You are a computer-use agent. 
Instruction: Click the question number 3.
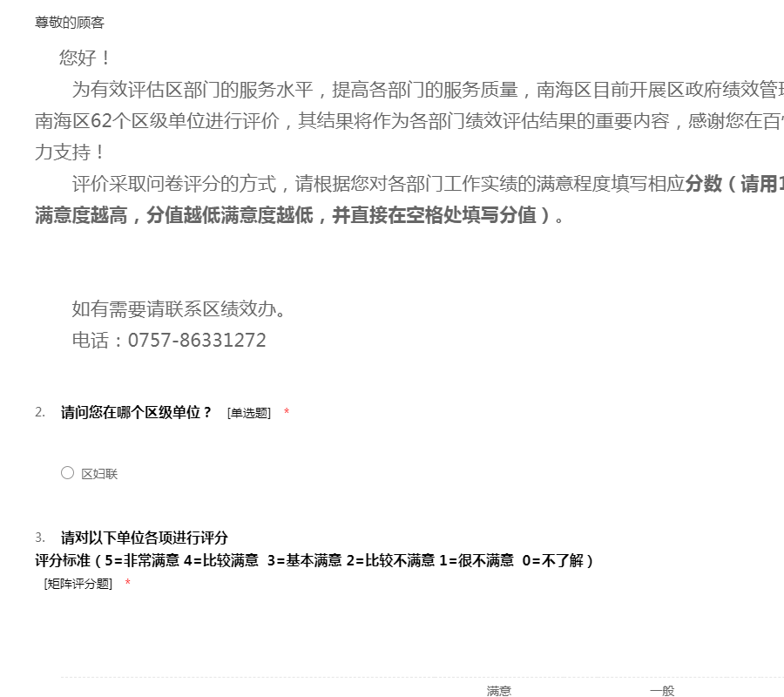40,538
